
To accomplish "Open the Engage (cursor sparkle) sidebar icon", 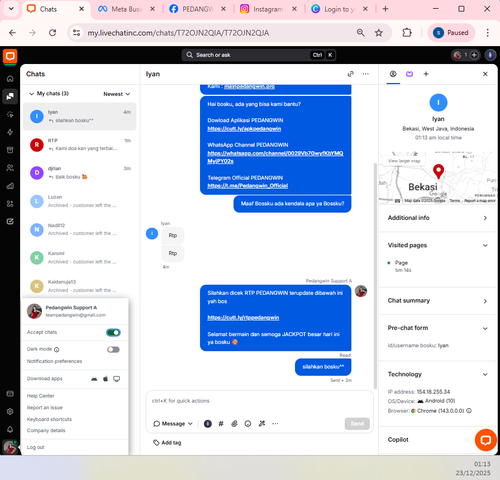I will pyautogui.click(x=10, y=114).
